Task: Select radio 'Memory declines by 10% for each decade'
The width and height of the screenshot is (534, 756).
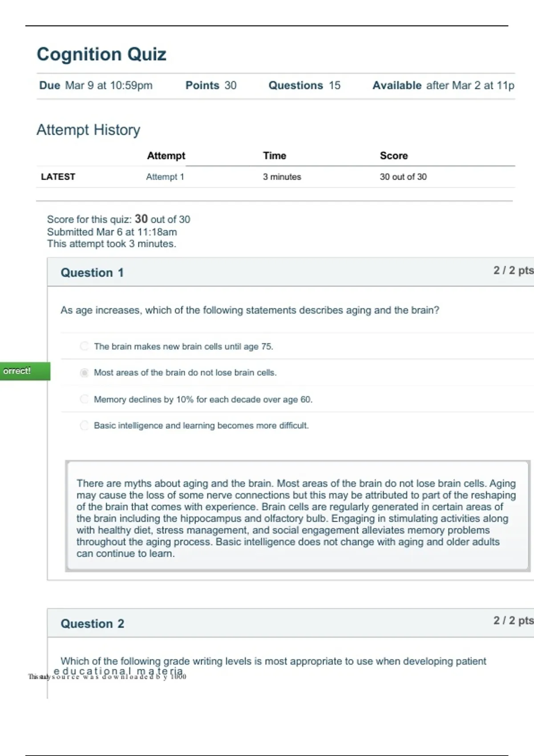Action: pos(84,399)
